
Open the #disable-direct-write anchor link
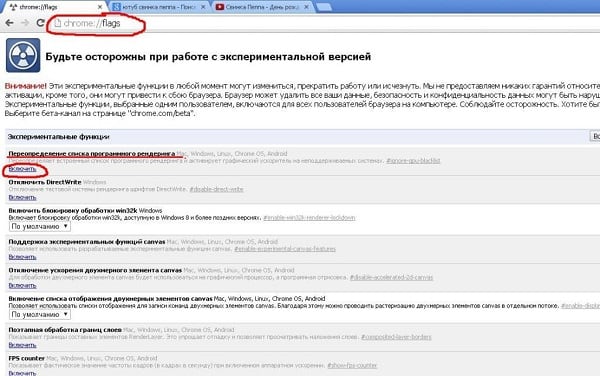pyautogui.click(x=217, y=189)
